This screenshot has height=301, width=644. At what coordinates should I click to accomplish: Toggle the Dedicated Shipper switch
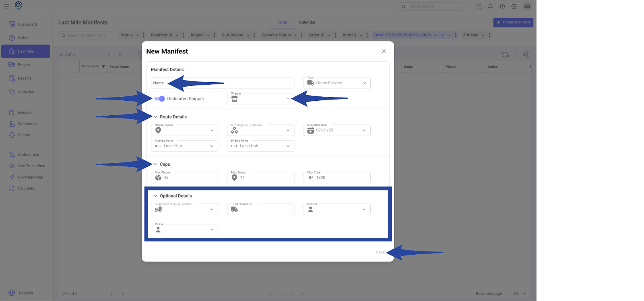coord(159,99)
